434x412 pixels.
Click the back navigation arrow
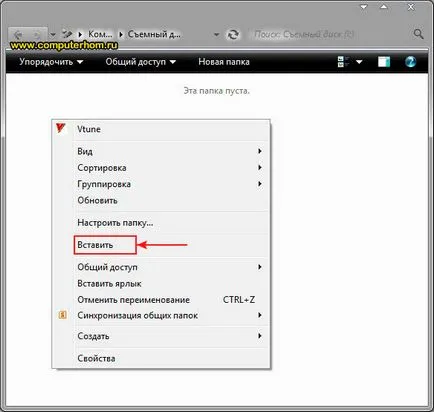[x=18, y=34]
